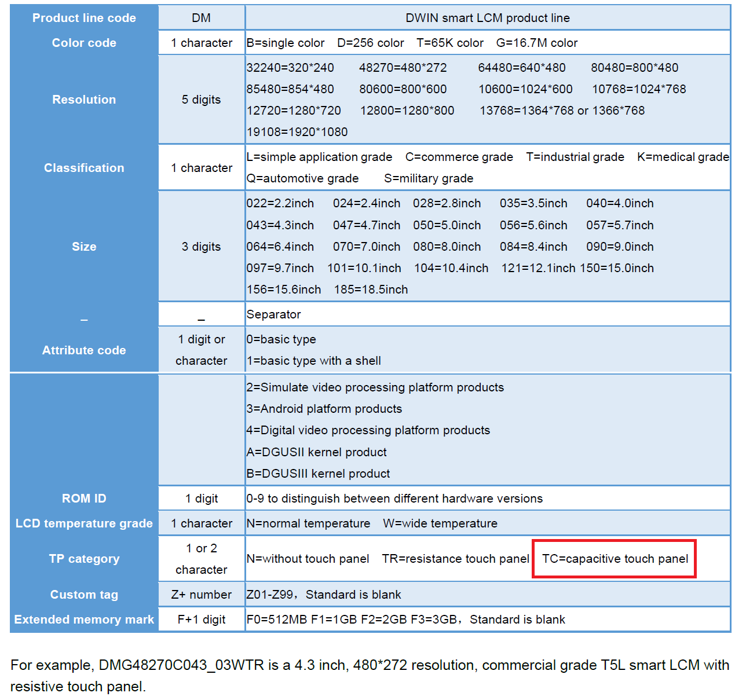Image resolution: width=735 pixels, height=700 pixels.
Task: Select '1=basic type with a shell' entry
Action: (314, 361)
